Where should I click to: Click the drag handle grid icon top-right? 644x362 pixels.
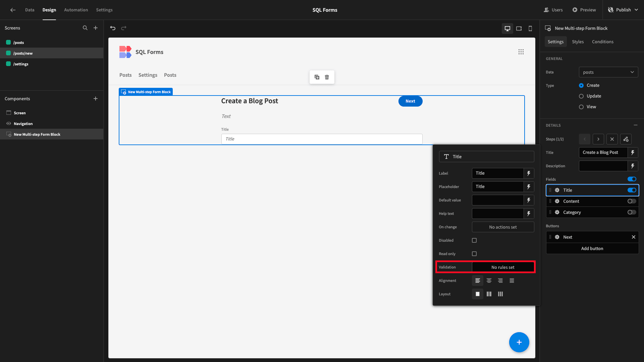click(x=521, y=52)
